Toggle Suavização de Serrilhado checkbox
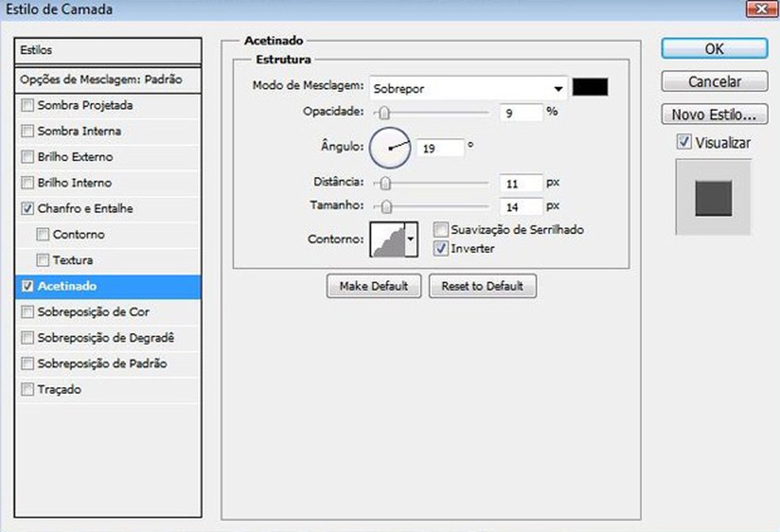Image resolution: width=780 pixels, height=532 pixels. pyautogui.click(x=441, y=229)
